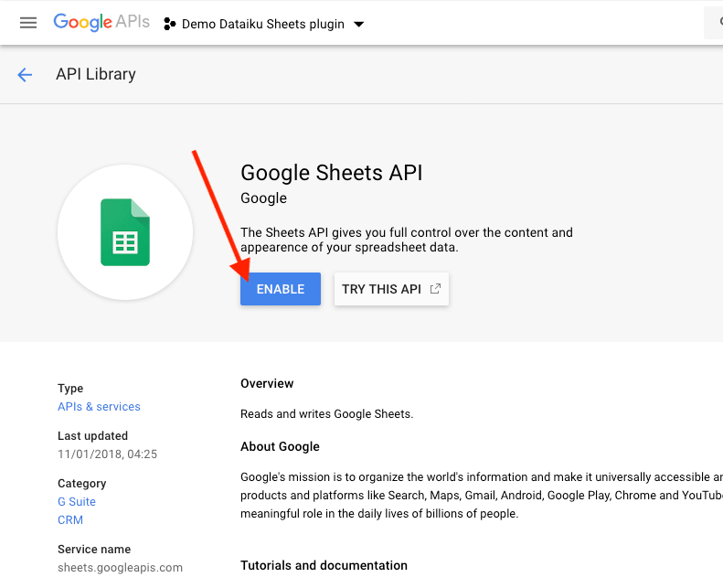The height and width of the screenshot is (588, 723).
Task: Click the service name sheets.googleapis.com
Action: point(120,567)
